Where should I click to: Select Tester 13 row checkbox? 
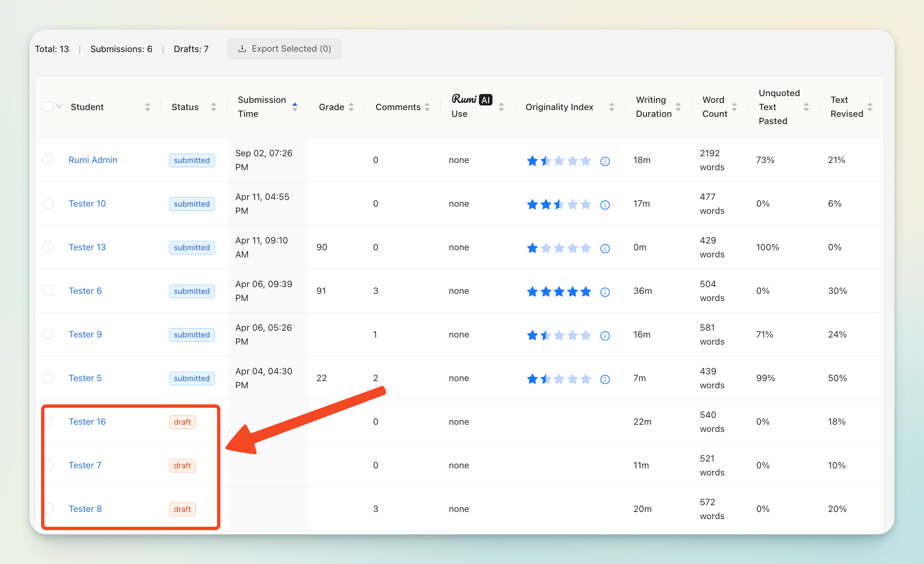(x=48, y=247)
